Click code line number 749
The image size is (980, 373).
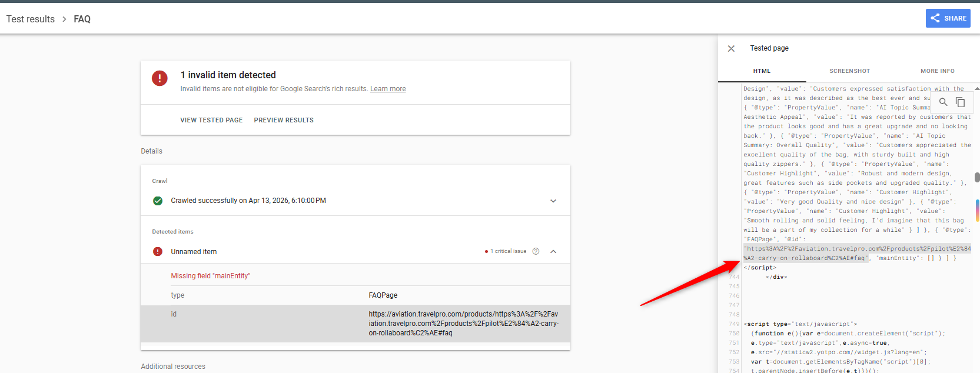[734, 324]
